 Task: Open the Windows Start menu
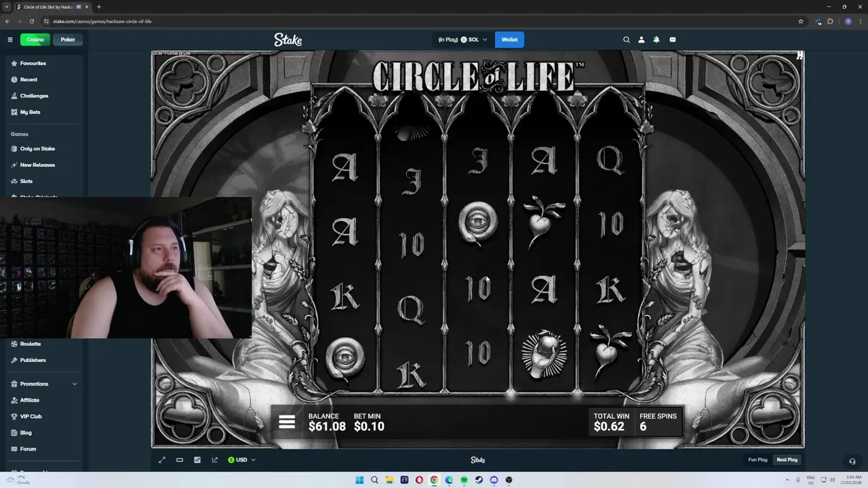click(359, 480)
